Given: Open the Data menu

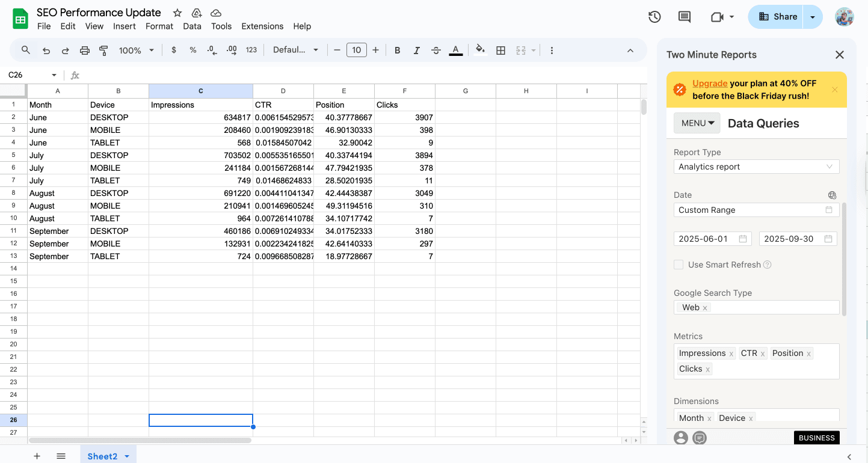Looking at the screenshot, I should 192,26.
